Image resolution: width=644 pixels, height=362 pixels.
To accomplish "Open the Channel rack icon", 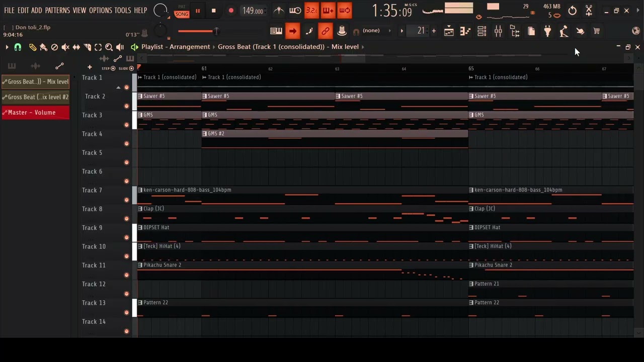I will coord(481,31).
